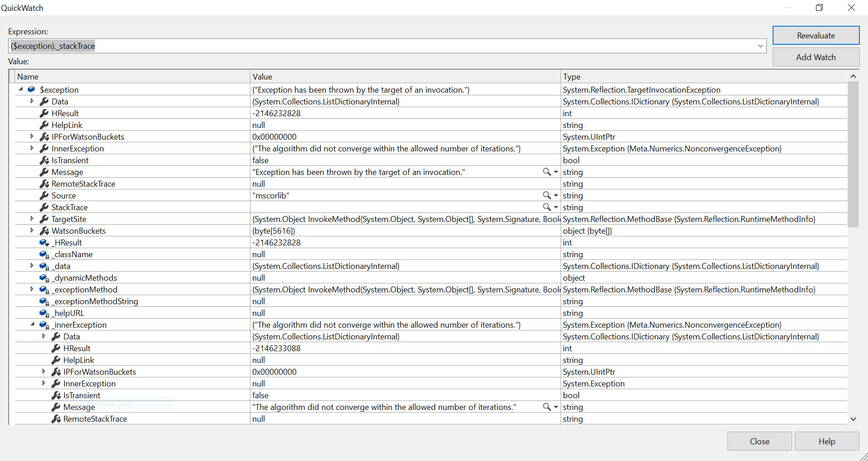868x461 pixels.
Task: Open the magnifier visualizer for the "algorithm did not converge" Message
Action: click(547, 407)
